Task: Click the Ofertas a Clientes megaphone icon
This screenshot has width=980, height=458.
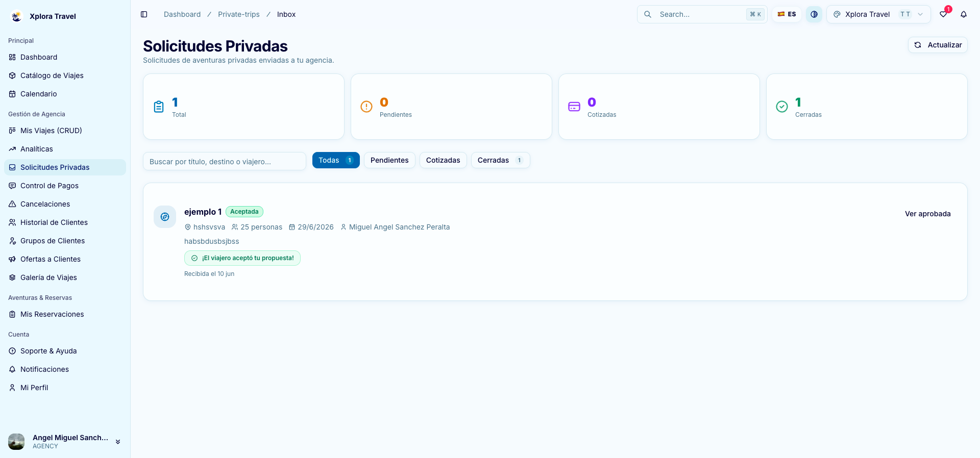Action: click(12, 259)
